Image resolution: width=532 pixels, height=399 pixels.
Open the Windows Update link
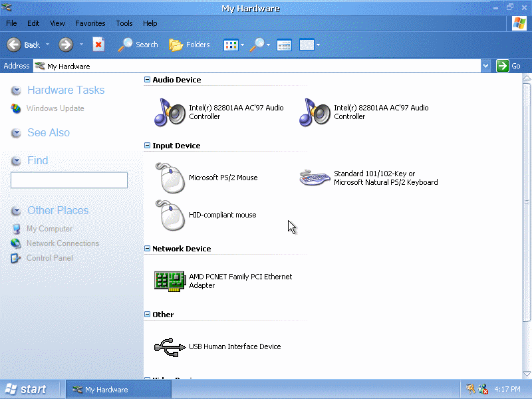[55, 108]
